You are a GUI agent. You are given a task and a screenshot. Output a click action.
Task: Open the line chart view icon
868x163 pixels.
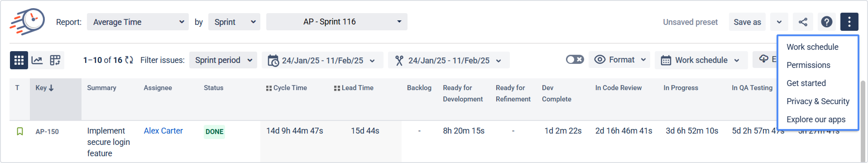click(37, 60)
